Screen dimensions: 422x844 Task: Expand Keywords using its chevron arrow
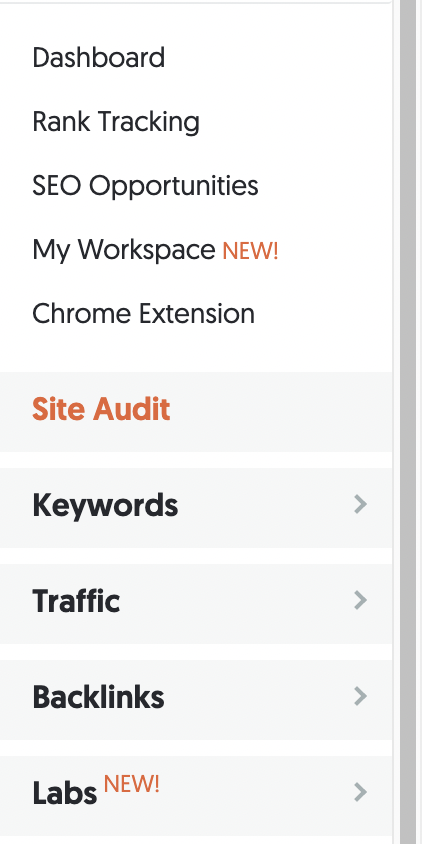[361, 504]
